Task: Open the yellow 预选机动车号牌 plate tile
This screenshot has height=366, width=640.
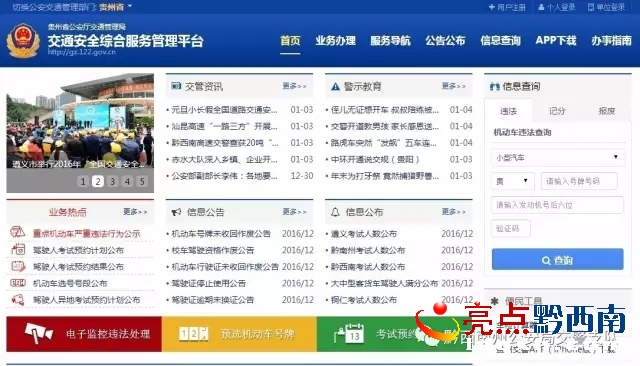Action: click(x=239, y=334)
